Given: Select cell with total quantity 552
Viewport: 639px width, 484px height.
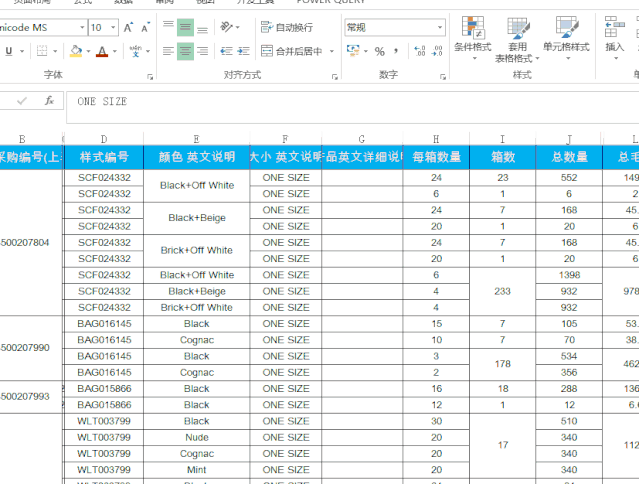Looking at the screenshot, I should coord(569,178).
